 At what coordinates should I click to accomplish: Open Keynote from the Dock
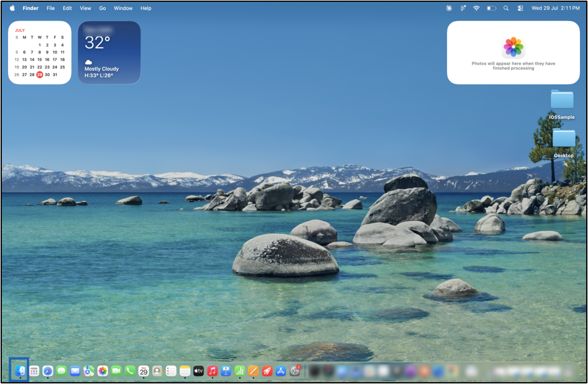(226, 371)
